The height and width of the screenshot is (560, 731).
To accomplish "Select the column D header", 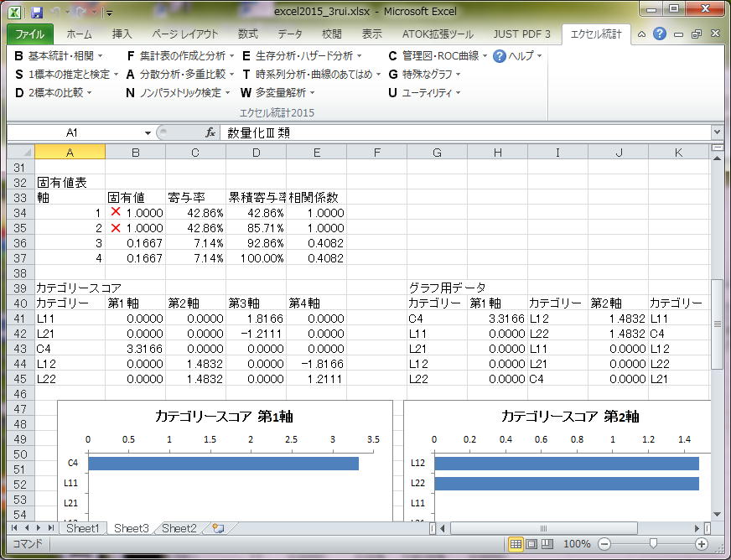I will [256, 152].
